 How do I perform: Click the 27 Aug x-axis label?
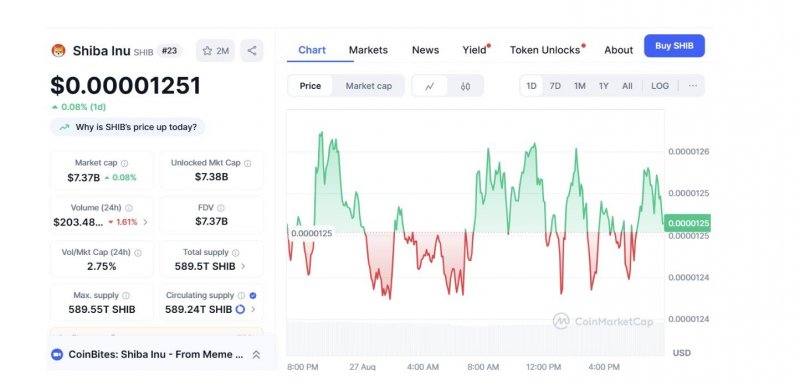(362, 367)
